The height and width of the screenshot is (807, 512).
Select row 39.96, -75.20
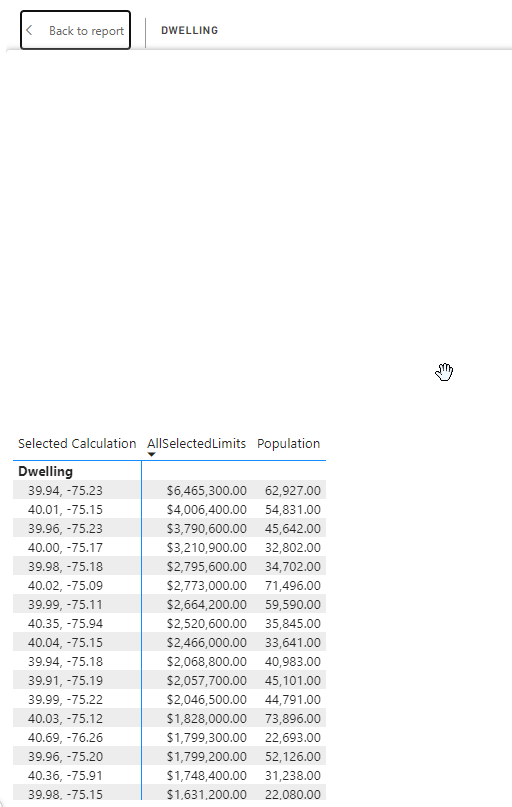click(x=65, y=757)
